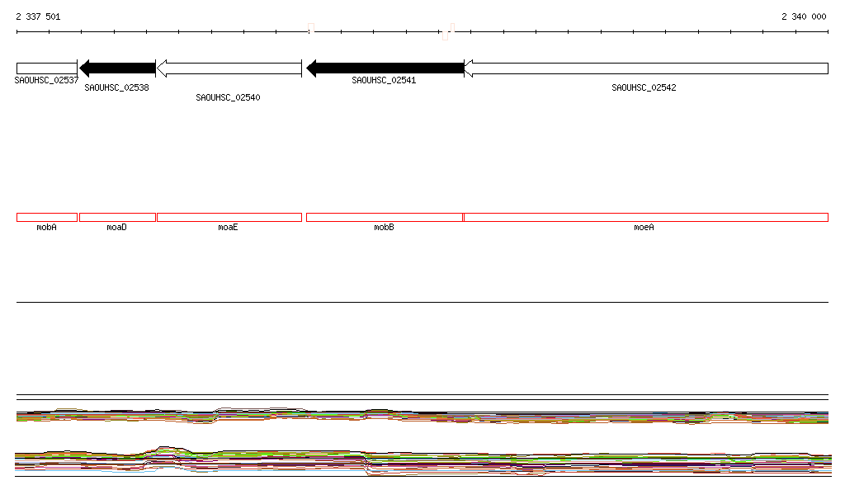Select the mobA red annotation box
The image size is (845, 504).
pyautogui.click(x=47, y=218)
